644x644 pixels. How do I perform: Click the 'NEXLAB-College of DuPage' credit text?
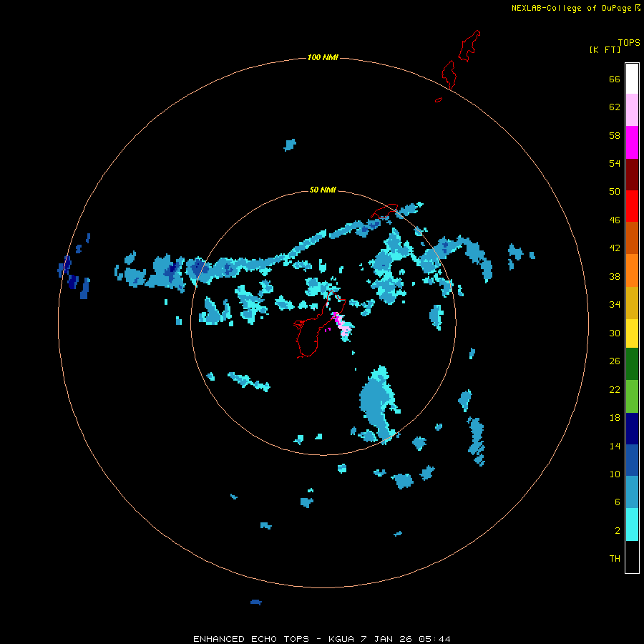point(571,8)
